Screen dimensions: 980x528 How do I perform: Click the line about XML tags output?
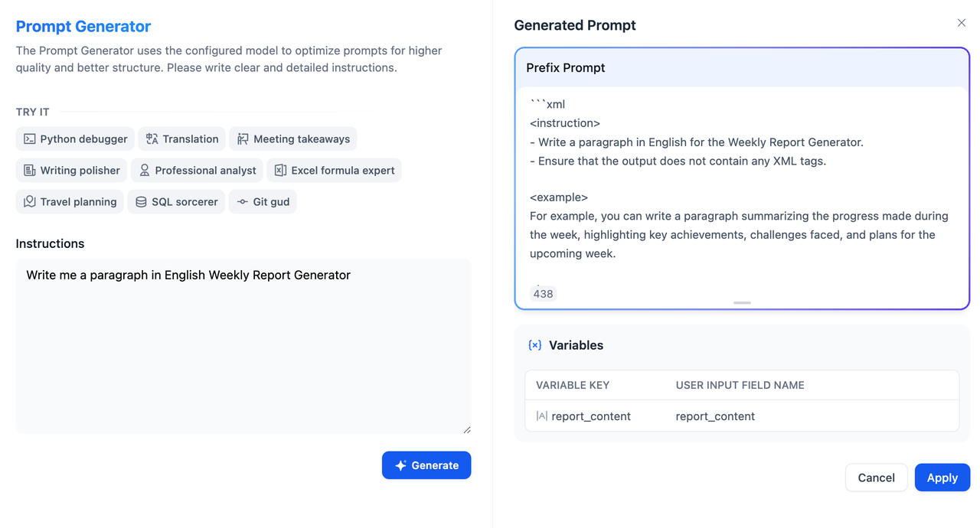pyautogui.click(x=678, y=161)
